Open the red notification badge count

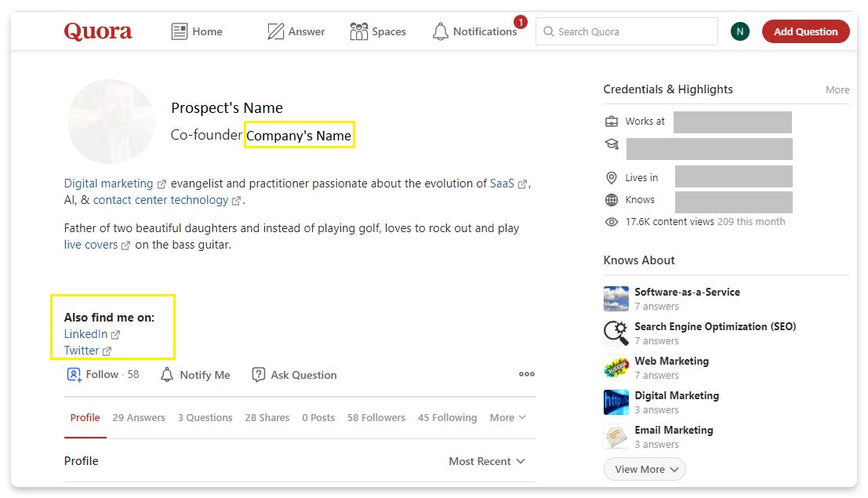click(521, 22)
